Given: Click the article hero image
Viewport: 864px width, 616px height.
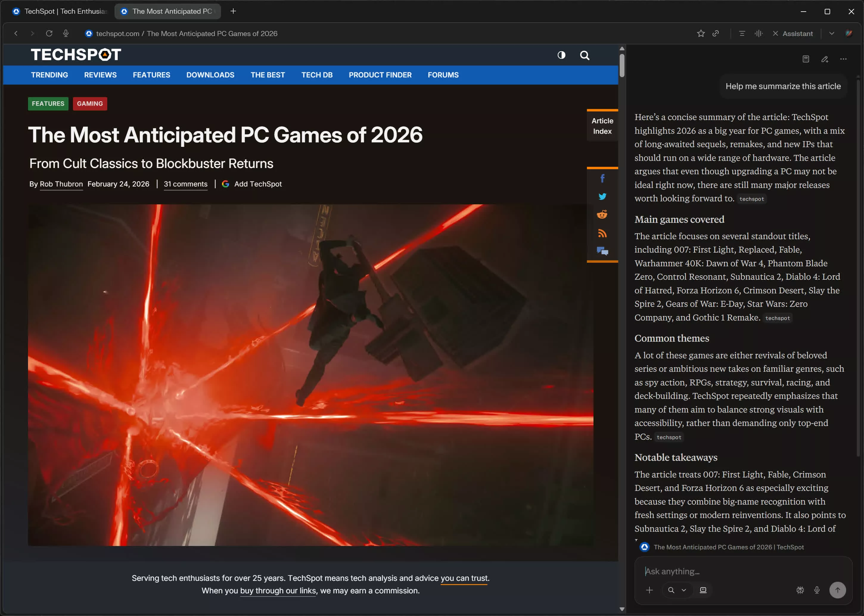Looking at the screenshot, I should click(311, 375).
